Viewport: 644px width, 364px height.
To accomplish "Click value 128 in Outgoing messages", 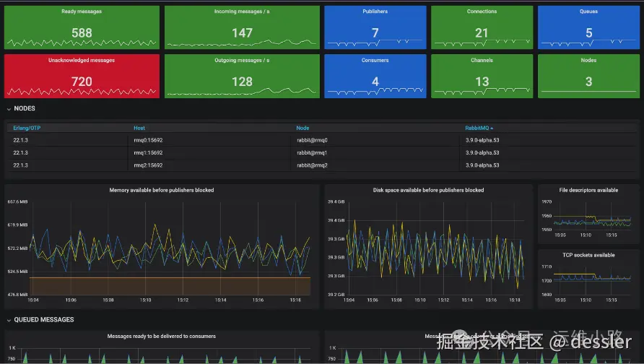I will pyautogui.click(x=242, y=82).
